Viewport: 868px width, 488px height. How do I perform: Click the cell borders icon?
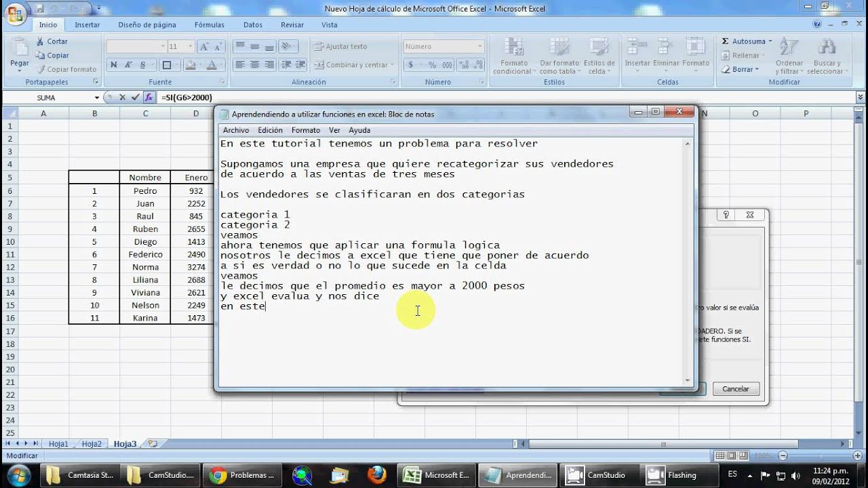[166, 65]
